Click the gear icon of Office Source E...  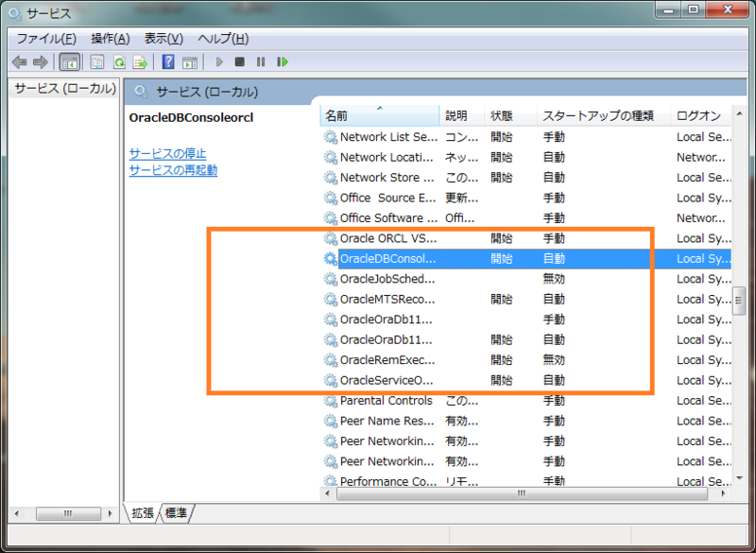coord(330,198)
